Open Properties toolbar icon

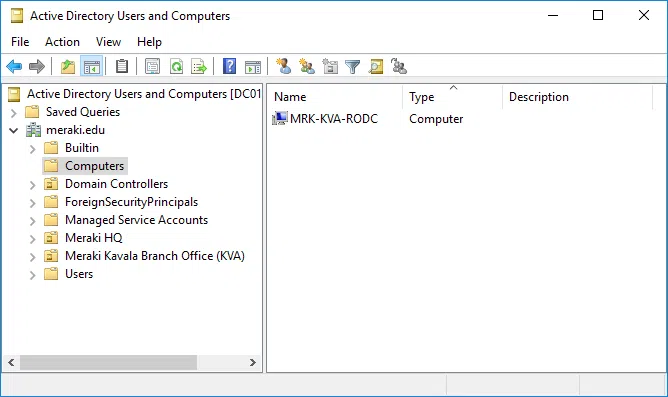coord(153,66)
